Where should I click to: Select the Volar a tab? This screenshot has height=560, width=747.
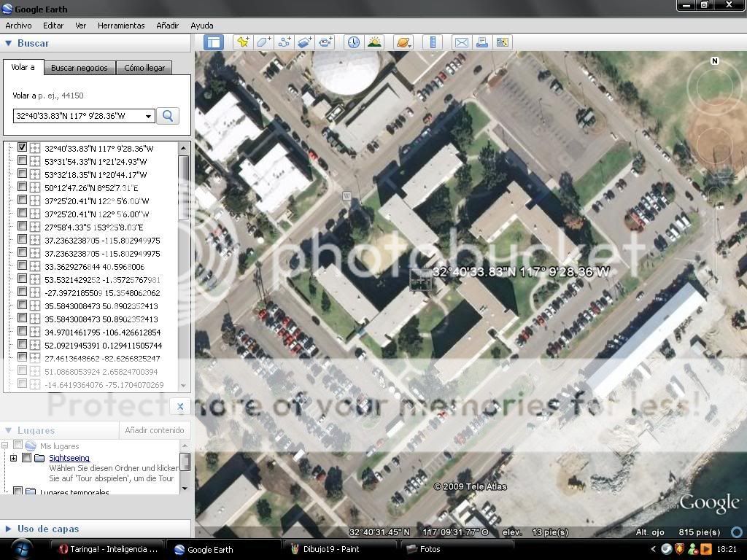[x=23, y=67]
